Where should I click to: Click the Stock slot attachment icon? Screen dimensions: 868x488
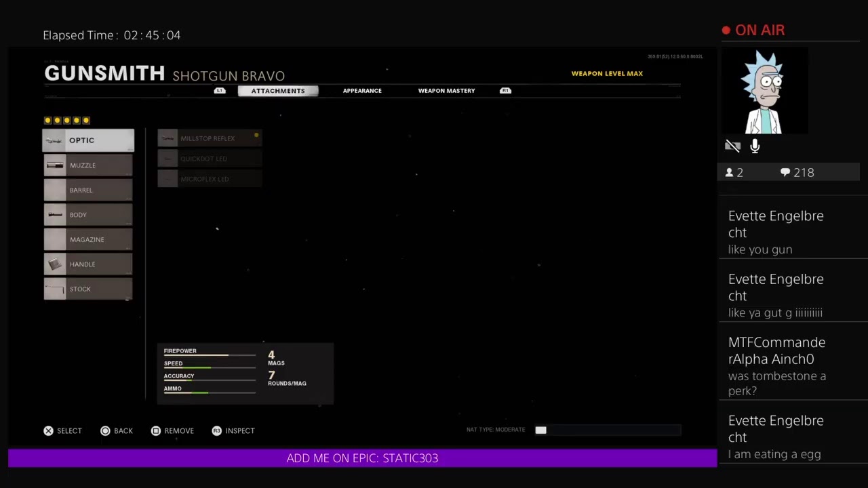pyautogui.click(x=55, y=289)
